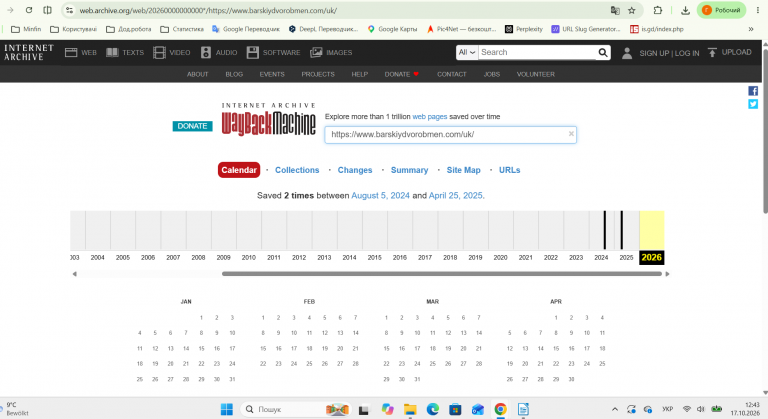The height and width of the screenshot is (419, 768).
Task: Open the Software section floppy icon
Action: 252,52
